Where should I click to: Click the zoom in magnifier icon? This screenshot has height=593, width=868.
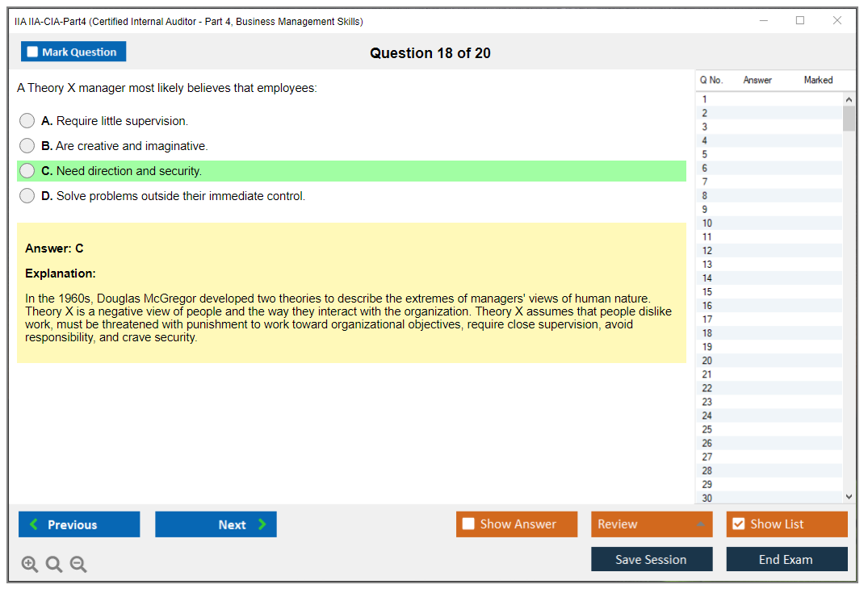(30, 565)
